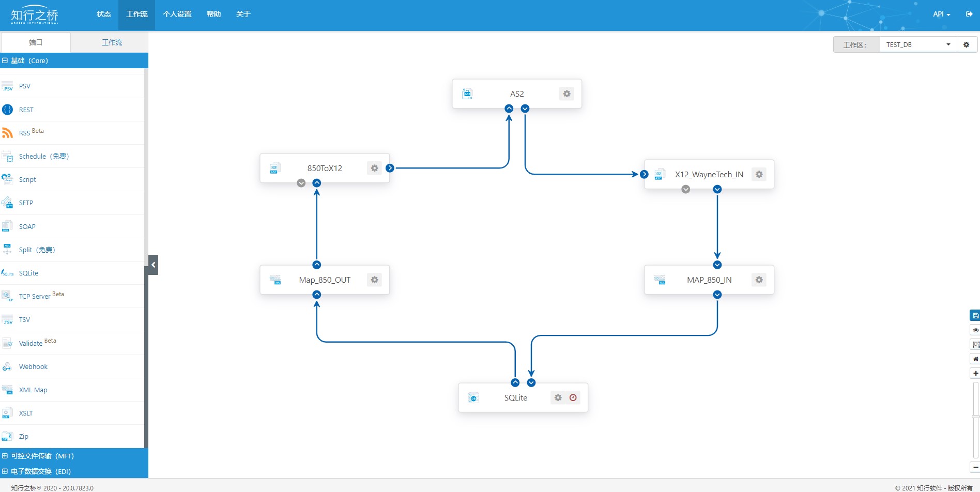
Task: Click the zoom slider handle
Action: coord(975,416)
